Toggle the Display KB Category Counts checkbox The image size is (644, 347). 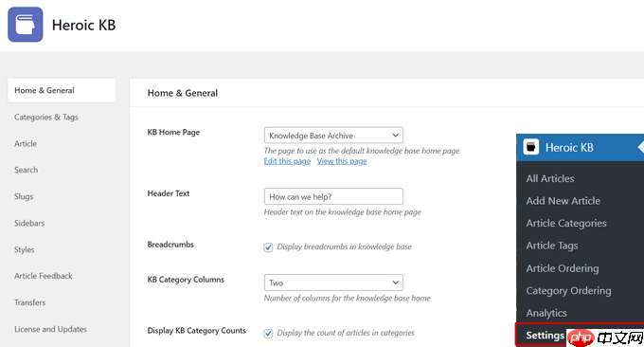(268, 333)
